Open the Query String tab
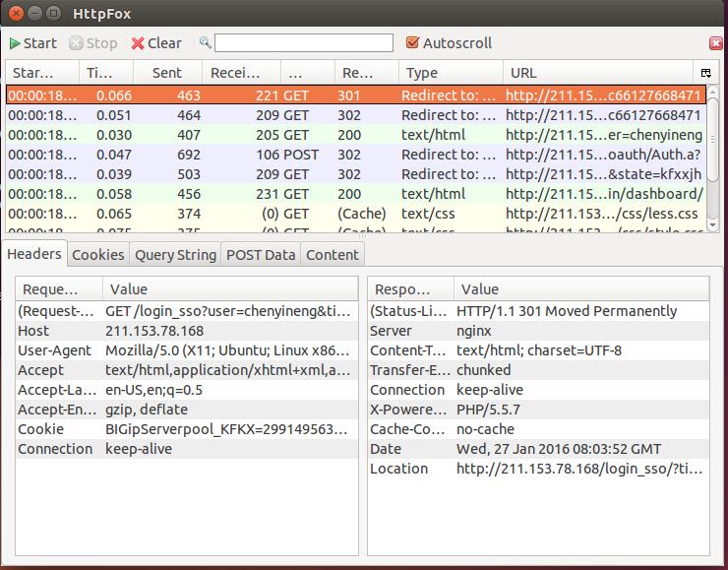 pyautogui.click(x=175, y=255)
